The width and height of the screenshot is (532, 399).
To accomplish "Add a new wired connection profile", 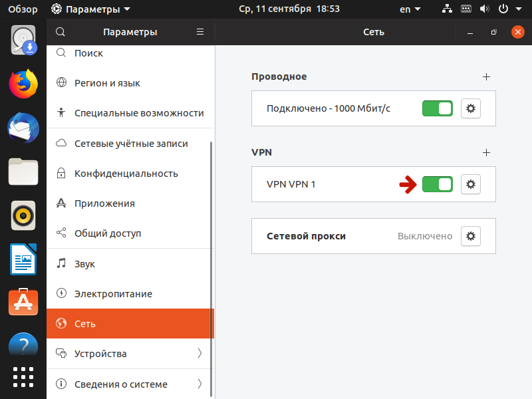I will [486, 76].
